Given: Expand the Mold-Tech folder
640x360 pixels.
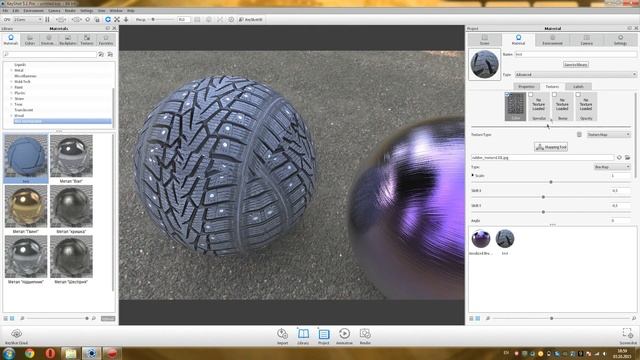Looking at the screenshot, I should click(11, 82).
